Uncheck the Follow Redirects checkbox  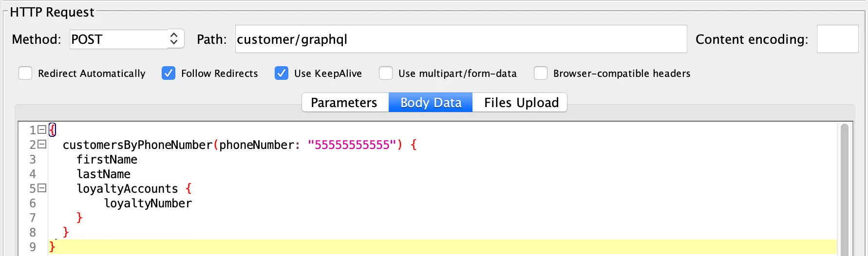[169, 73]
